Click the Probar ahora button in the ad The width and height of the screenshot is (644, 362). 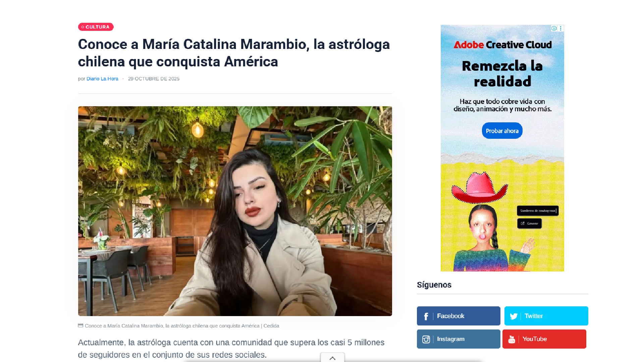tap(502, 131)
